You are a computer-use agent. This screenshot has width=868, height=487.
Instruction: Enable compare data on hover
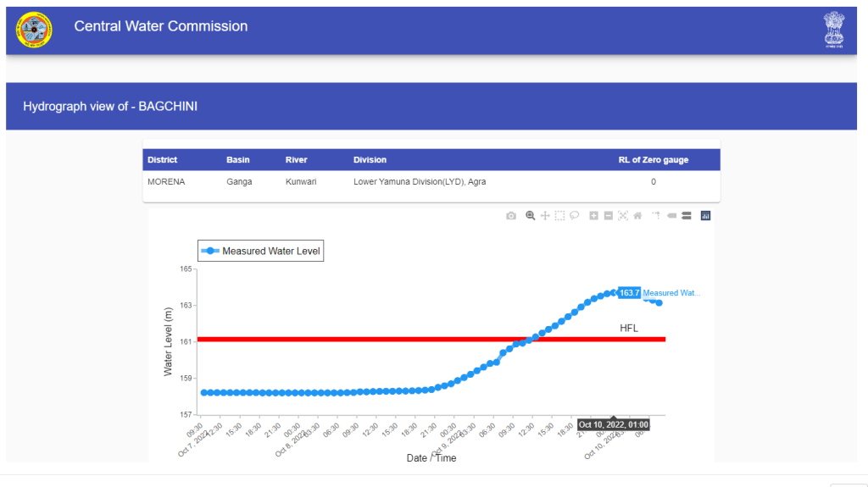(x=687, y=216)
